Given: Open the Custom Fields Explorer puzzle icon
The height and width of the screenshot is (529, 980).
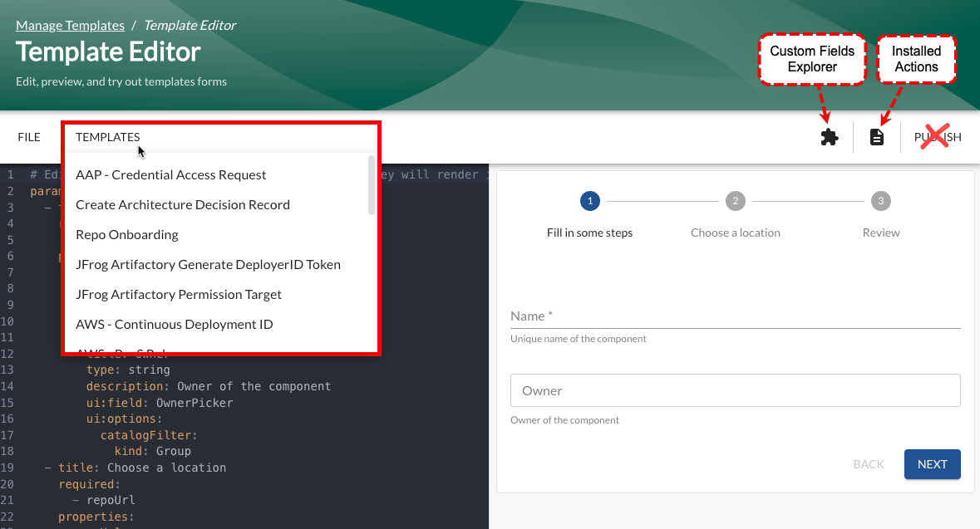Looking at the screenshot, I should (829, 137).
